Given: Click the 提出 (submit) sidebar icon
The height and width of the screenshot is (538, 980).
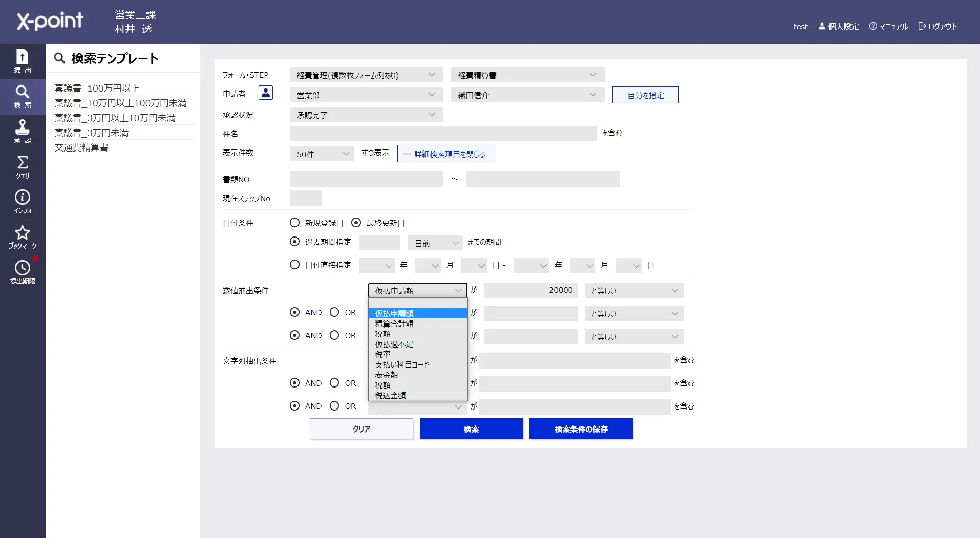Looking at the screenshot, I should pyautogui.click(x=23, y=61).
